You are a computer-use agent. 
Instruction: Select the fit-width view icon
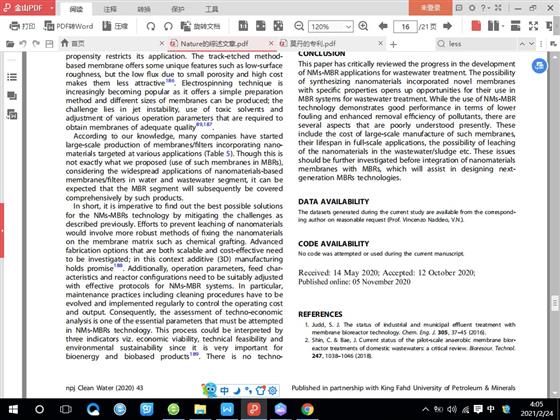[x=261, y=26]
